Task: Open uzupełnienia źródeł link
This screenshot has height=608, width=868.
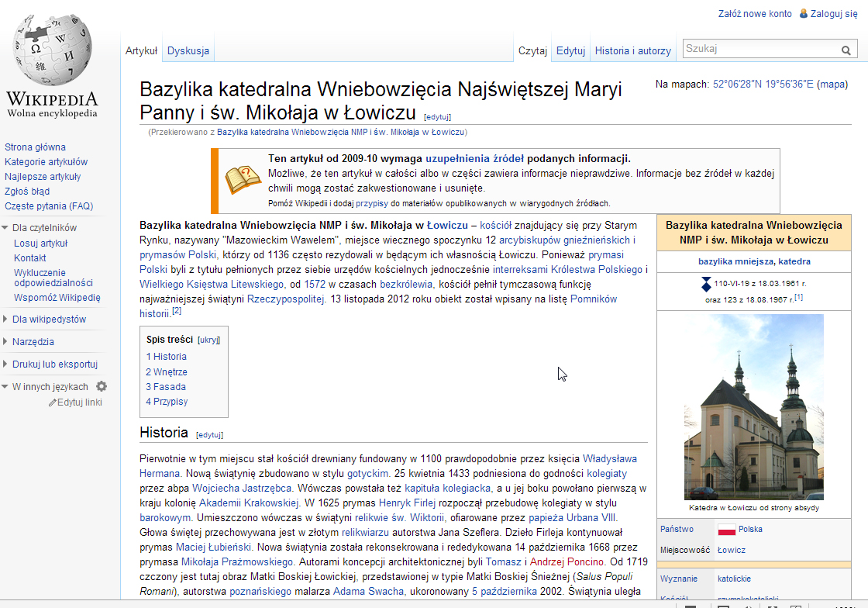Action: pyautogui.click(x=474, y=158)
